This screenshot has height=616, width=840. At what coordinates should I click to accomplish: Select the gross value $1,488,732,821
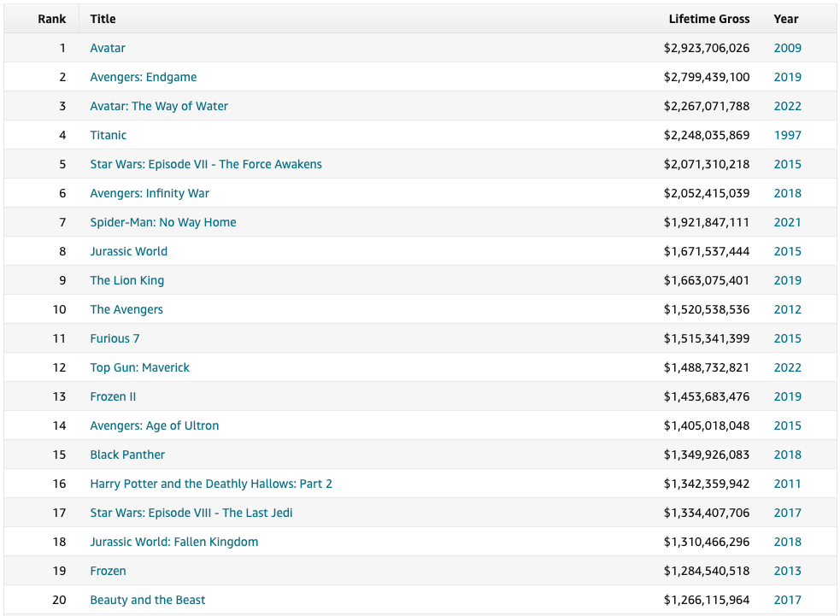pos(707,367)
